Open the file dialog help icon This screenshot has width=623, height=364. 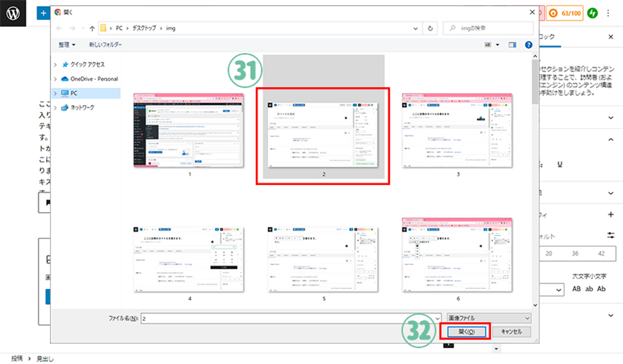pyautogui.click(x=528, y=44)
